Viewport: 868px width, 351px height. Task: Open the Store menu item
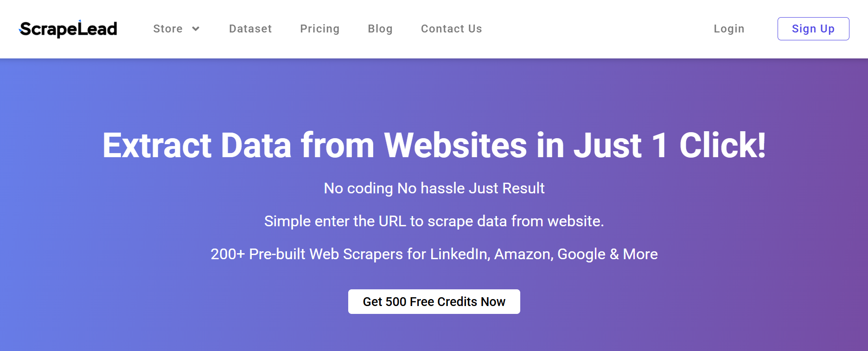pos(168,29)
